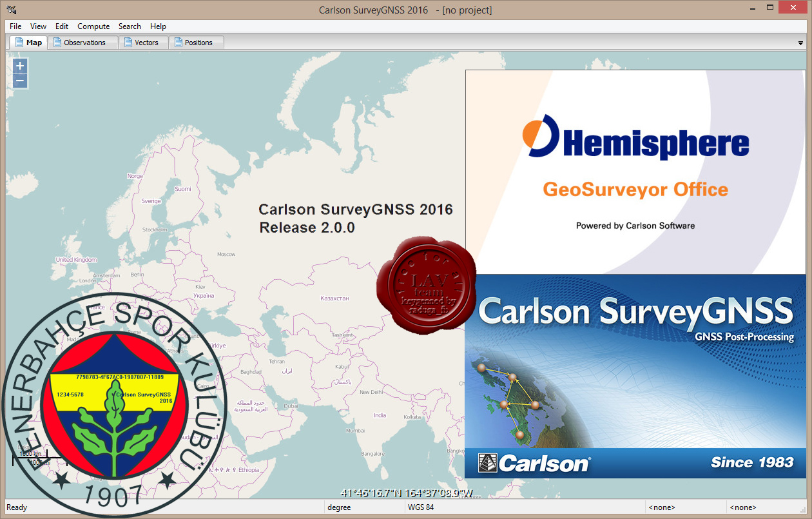The image size is (812, 519).
Task: Click the Moscow label on the map
Action: (x=226, y=254)
